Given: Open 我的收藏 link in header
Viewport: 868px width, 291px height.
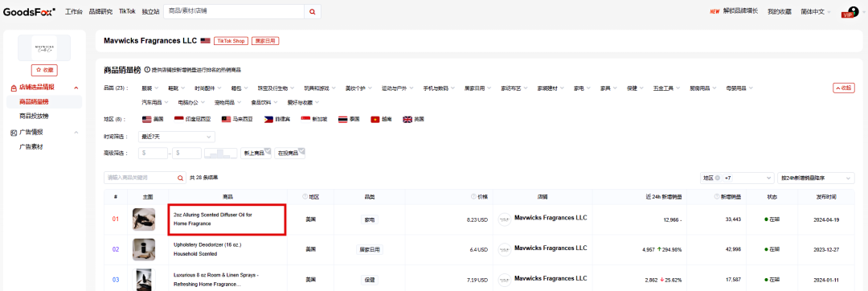Looking at the screenshot, I should pos(779,11).
